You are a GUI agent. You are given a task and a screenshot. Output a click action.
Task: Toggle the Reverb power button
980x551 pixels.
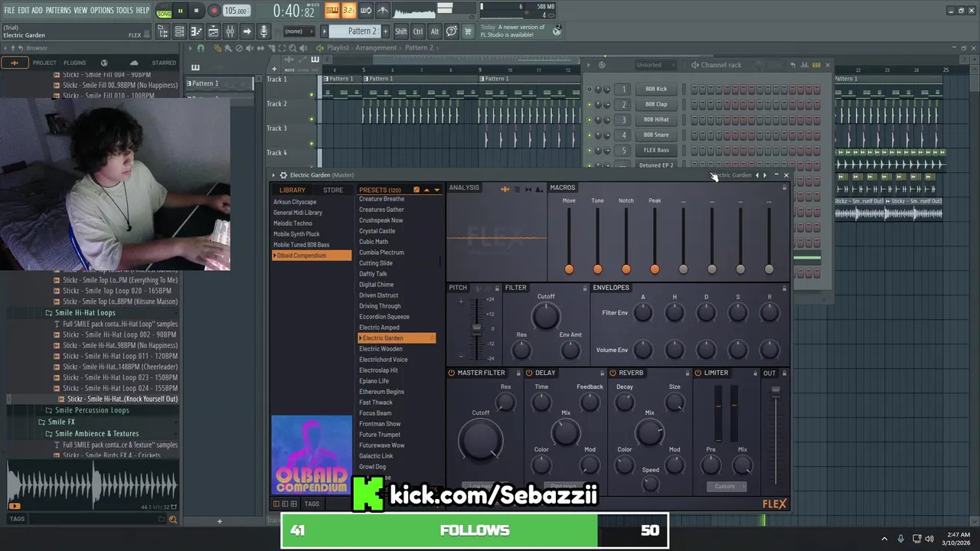point(612,373)
